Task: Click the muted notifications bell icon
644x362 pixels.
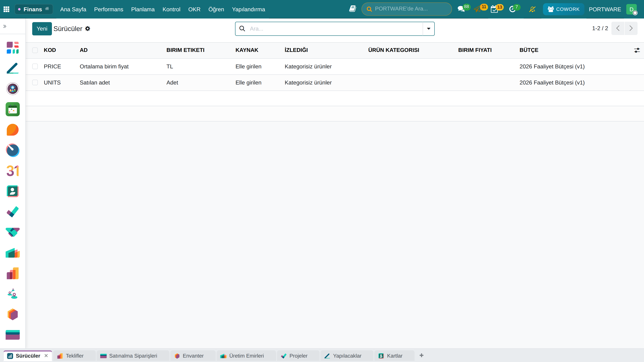Action: [x=532, y=9]
